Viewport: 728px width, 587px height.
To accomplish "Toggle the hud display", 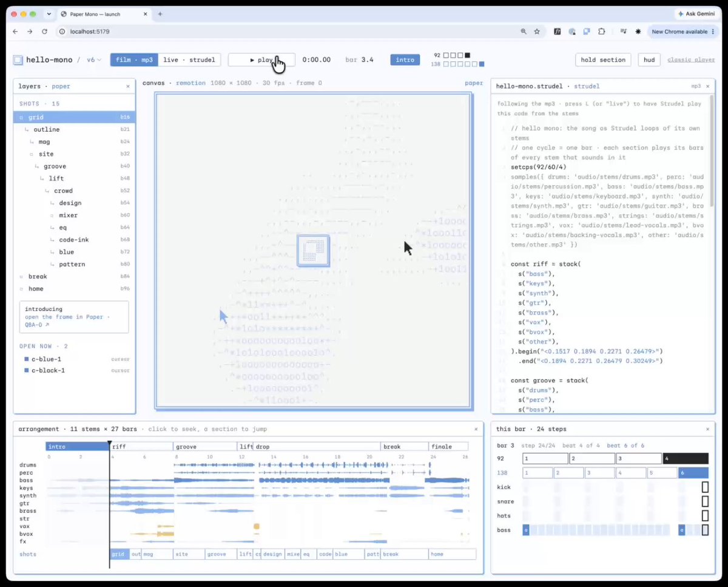I will (649, 60).
